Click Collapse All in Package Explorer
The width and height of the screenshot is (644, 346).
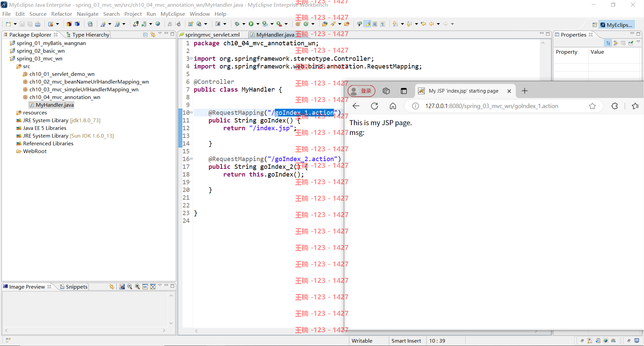click(145, 35)
